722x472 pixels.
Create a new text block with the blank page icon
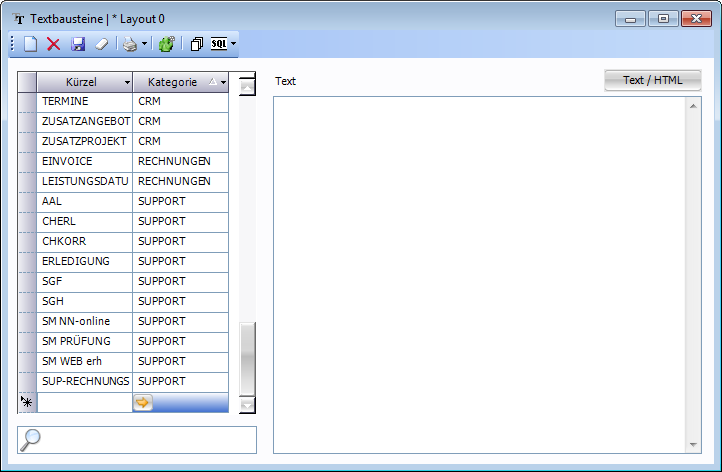click(31, 44)
